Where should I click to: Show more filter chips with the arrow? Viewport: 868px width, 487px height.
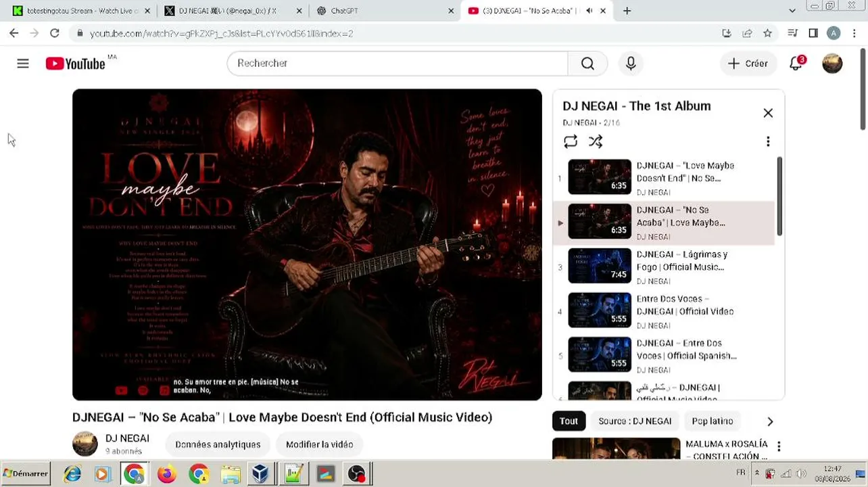pyautogui.click(x=770, y=421)
